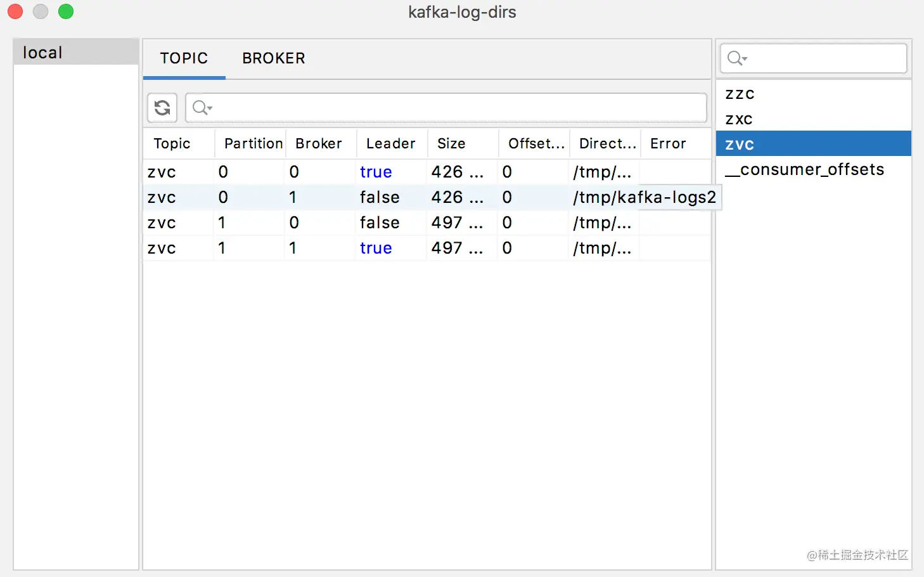Screen dimensions: 924x577
Task: Click the Broker column header
Action: [318, 144]
